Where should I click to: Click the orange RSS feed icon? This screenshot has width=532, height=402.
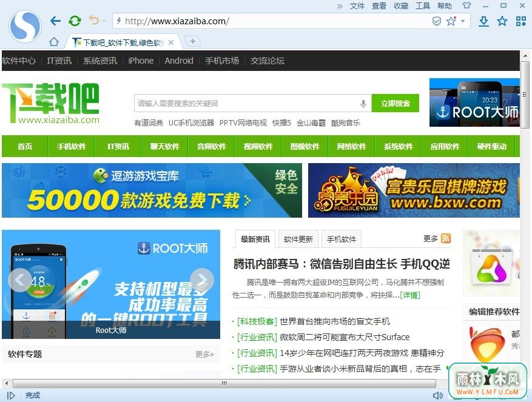pos(446,238)
